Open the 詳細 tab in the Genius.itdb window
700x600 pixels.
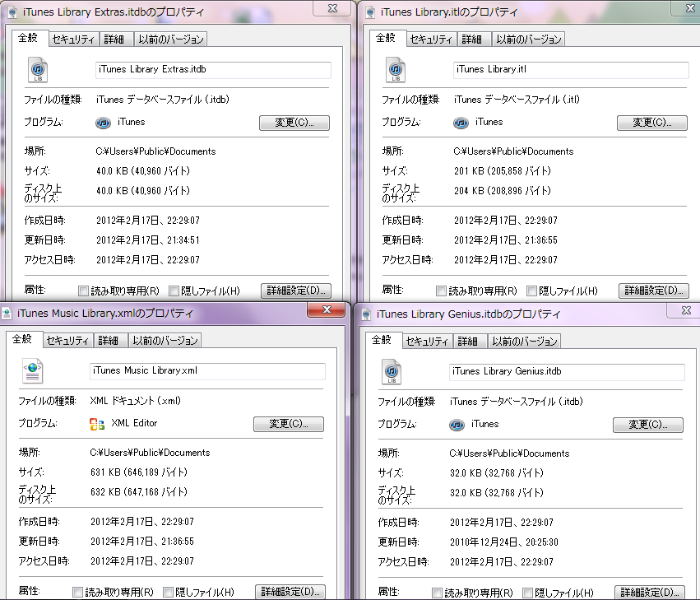(468, 342)
